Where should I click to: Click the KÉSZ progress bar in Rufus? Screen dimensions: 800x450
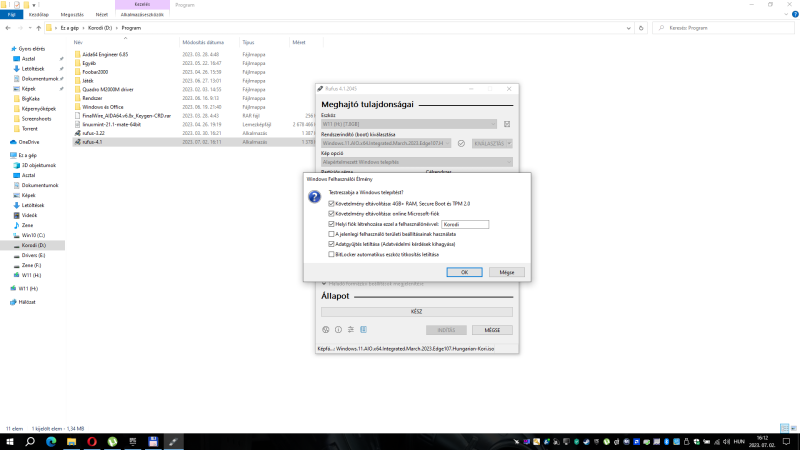click(417, 312)
